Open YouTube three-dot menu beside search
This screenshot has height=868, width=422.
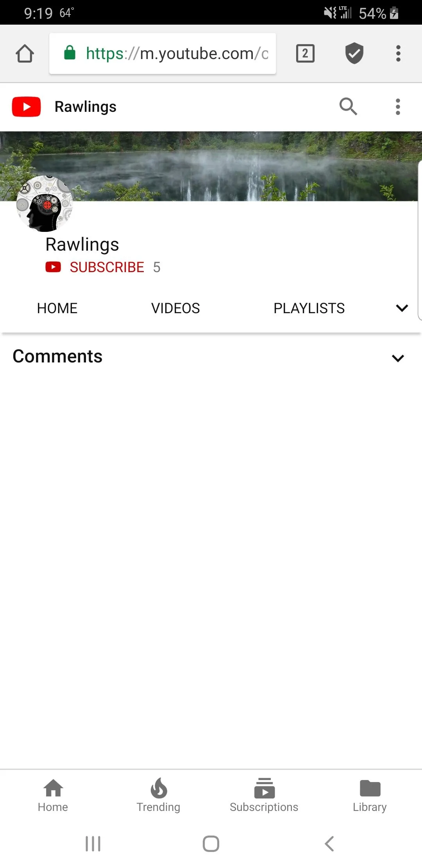pyautogui.click(x=398, y=107)
